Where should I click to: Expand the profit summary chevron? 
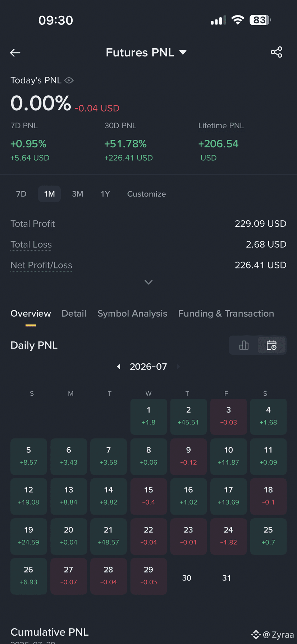[x=148, y=282]
